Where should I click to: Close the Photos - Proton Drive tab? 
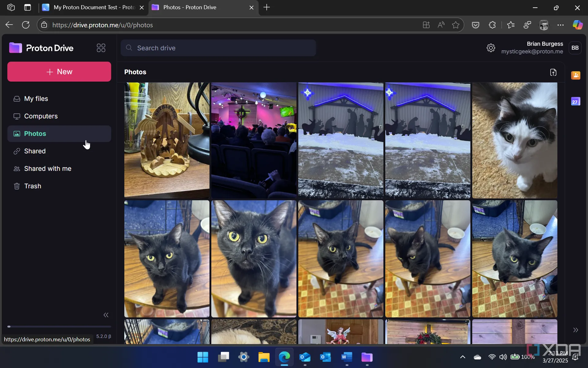(251, 8)
